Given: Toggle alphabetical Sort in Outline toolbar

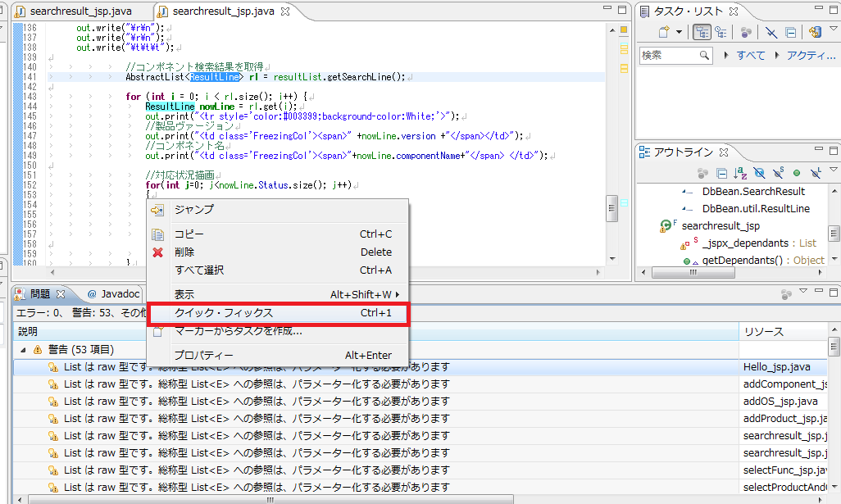Looking at the screenshot, I should click(x=740, y=173).
